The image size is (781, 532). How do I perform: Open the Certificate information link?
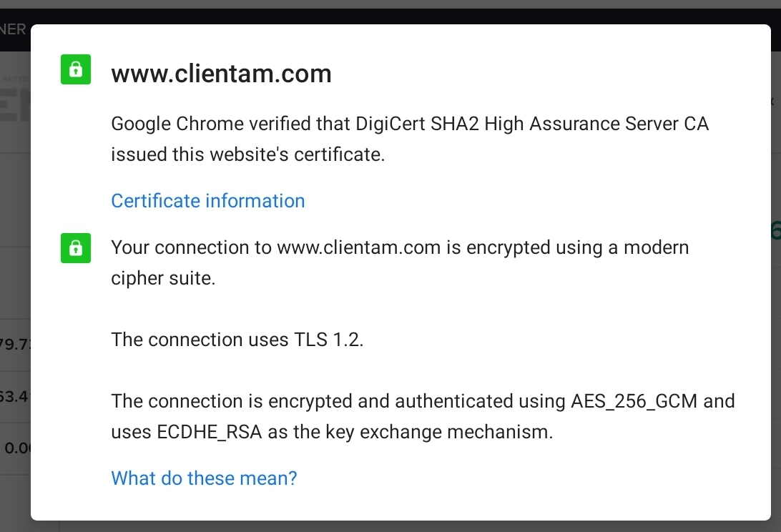point(207,201)
